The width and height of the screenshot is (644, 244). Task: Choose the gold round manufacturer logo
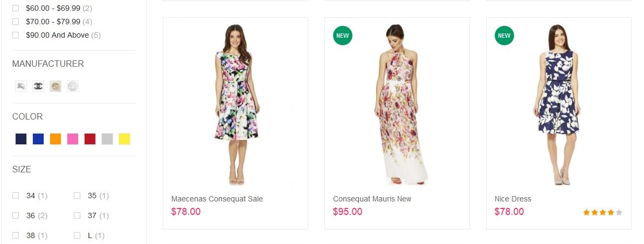[x=56, y=86]
